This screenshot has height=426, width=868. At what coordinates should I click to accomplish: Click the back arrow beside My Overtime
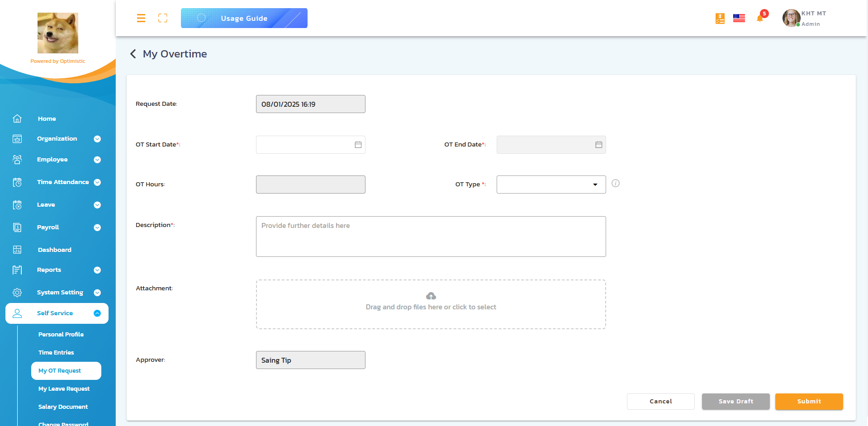(x=133, y=54)
